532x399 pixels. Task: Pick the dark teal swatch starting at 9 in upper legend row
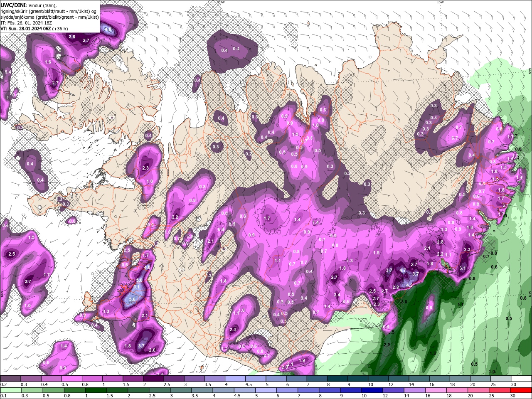pyautogui.click(x=357, y=379)
